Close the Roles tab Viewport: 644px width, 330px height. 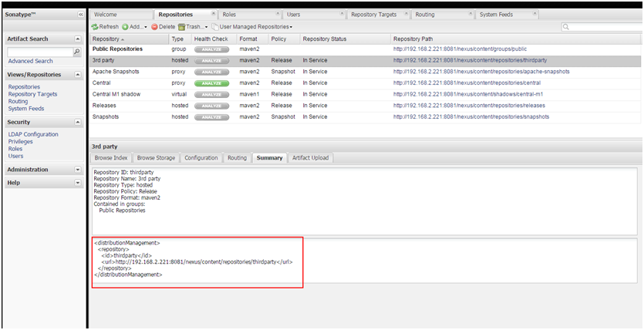[x=278, y=13]
